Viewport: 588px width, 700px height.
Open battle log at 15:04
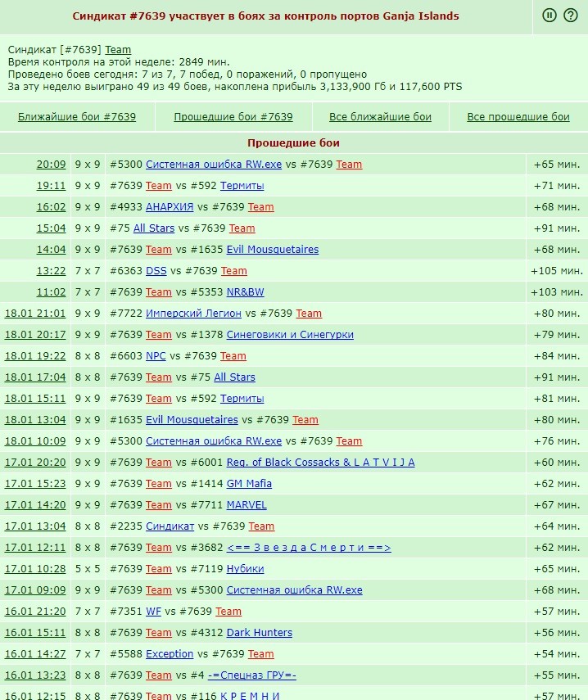tap(51, 228)
